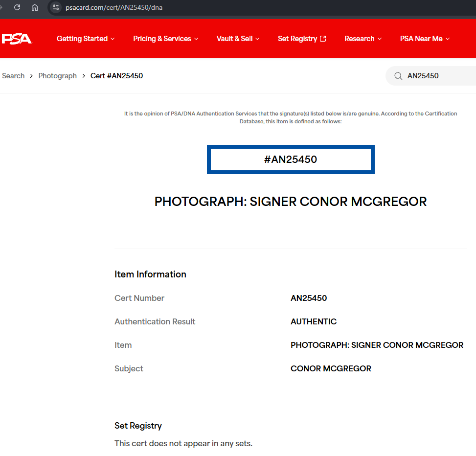The width and height of the screenshot is (476, 456).
Task: Select the Subject value CONOR MCGREGOR
Action: pyautogui.click(x=331, y=368)
